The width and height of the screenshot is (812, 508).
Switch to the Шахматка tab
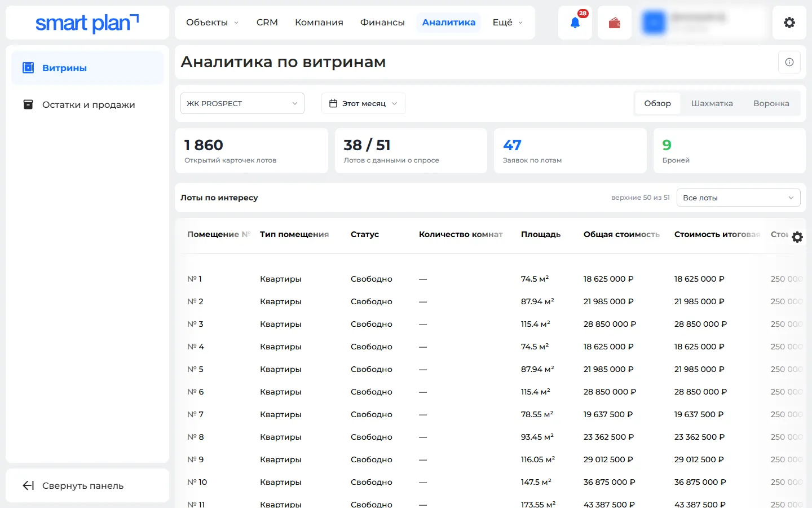pos(712,103)
